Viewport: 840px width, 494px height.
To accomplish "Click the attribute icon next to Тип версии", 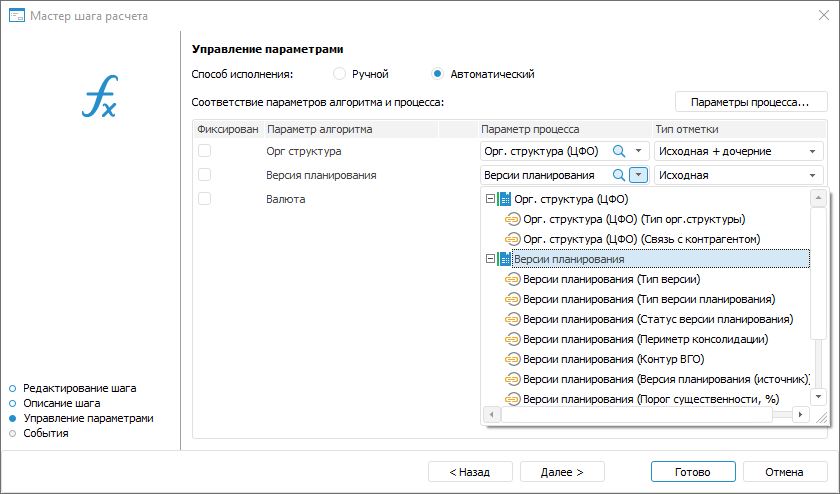I will [x=513, y=279].
